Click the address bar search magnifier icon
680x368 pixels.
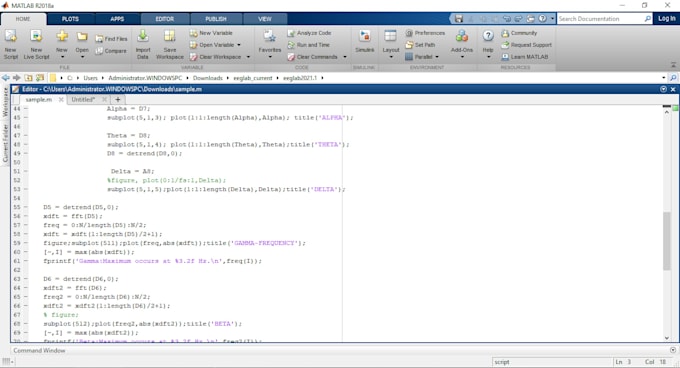pos(673,78)
